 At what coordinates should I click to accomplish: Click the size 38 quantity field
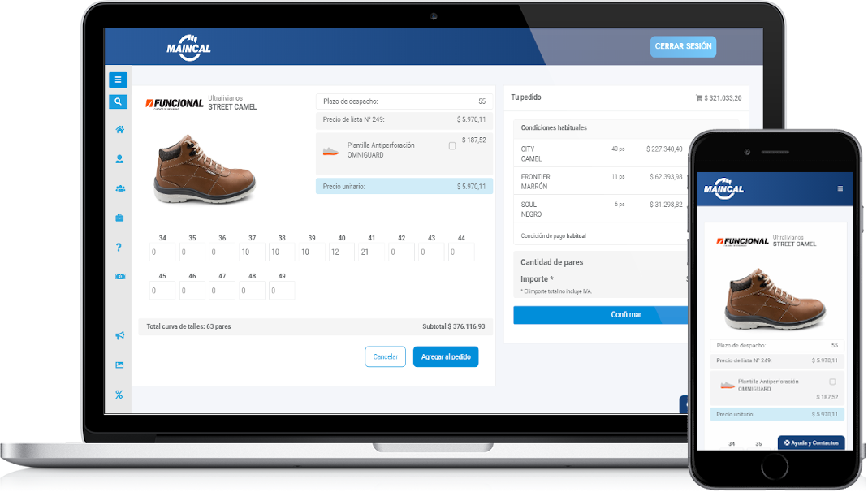(x=282, y=252)
